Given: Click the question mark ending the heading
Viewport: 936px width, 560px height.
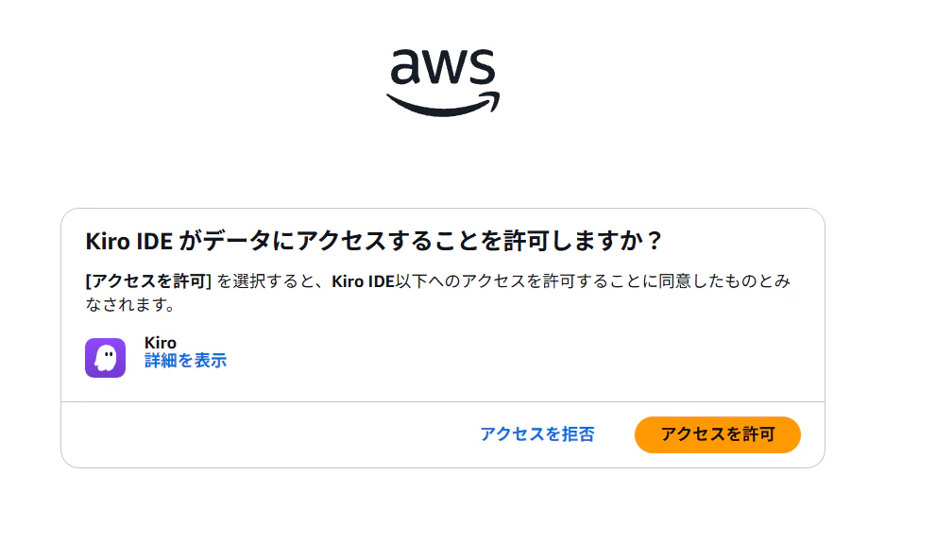Looking at the screenshot, I should (x=655, y=241).
